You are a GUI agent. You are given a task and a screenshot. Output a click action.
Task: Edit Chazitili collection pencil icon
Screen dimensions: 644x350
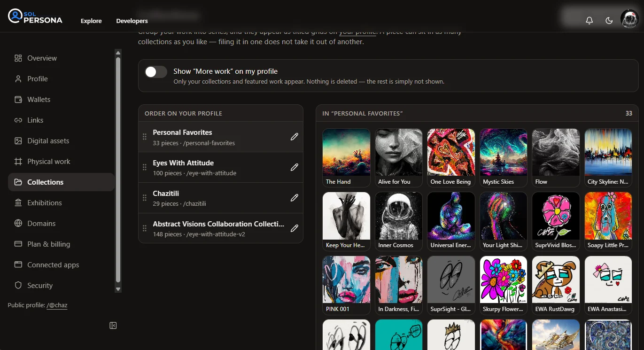coord(295,198)
